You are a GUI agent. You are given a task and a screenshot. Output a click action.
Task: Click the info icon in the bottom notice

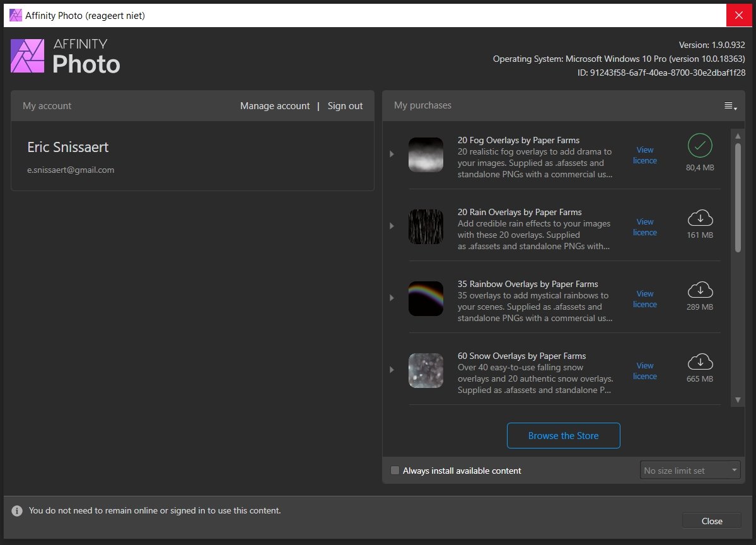click(x=17, y=511)
